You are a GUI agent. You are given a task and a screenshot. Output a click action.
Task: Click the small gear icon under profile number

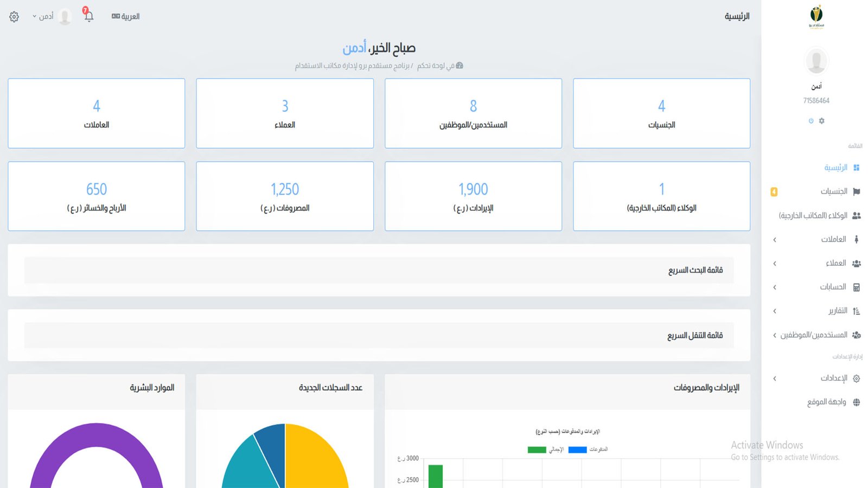[x=821, y=121]
